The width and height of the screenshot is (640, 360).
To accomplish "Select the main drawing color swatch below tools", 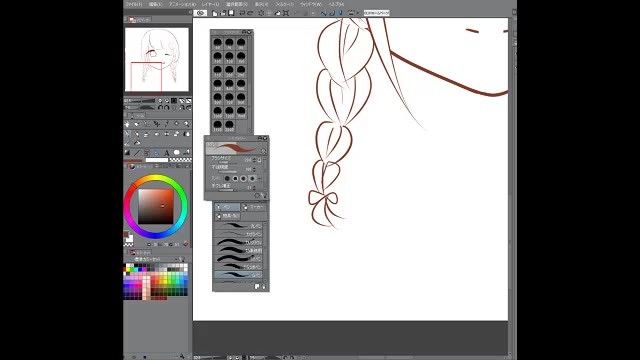I will 134,160.
